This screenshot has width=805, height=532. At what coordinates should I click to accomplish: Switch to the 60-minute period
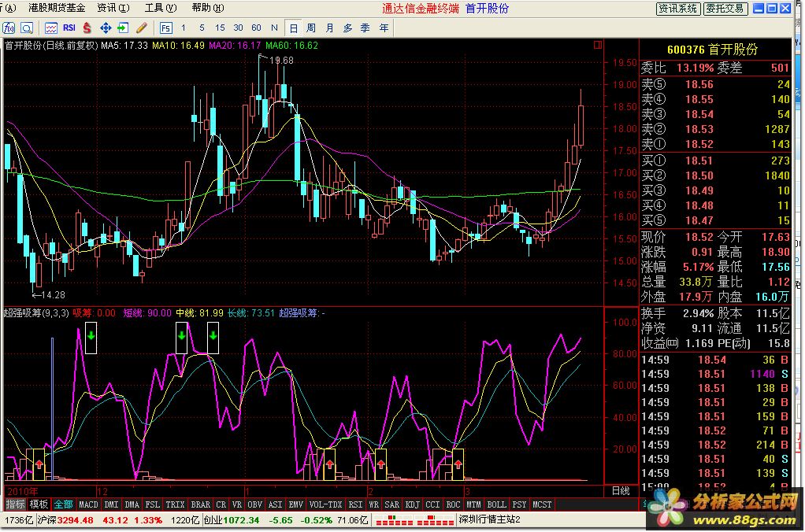[256, 28]
